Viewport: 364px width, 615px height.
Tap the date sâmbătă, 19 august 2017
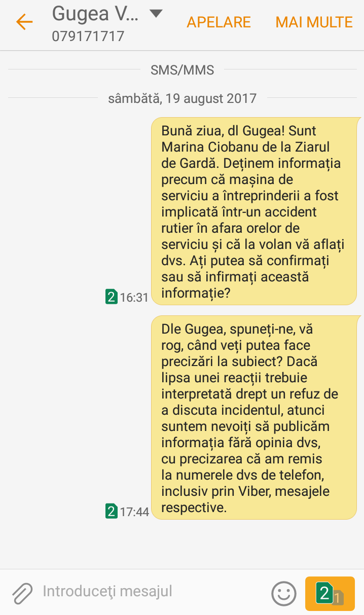click(x=182, y=98)
